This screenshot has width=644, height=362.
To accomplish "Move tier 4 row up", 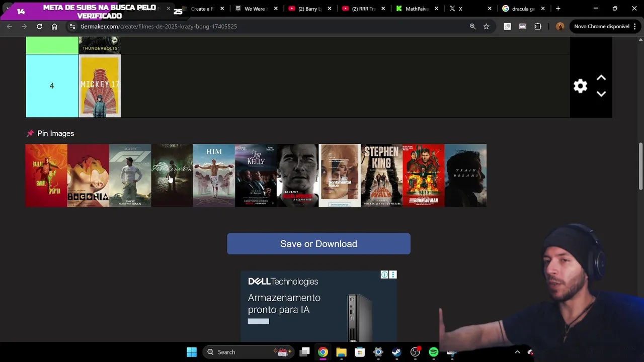I will click(x=601, y=78).
